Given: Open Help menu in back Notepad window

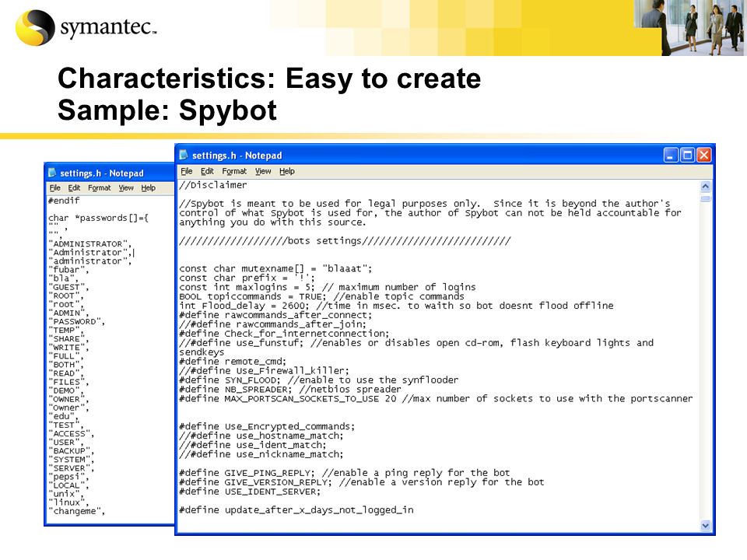Looking at the screenshot, I should click(x=148, y=188).
